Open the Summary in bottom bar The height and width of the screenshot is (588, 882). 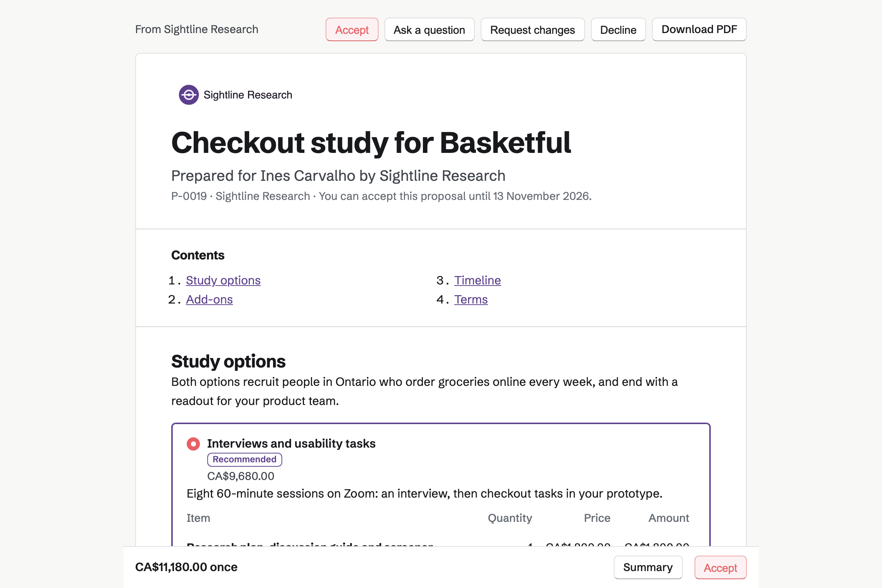tap(648, 567)
